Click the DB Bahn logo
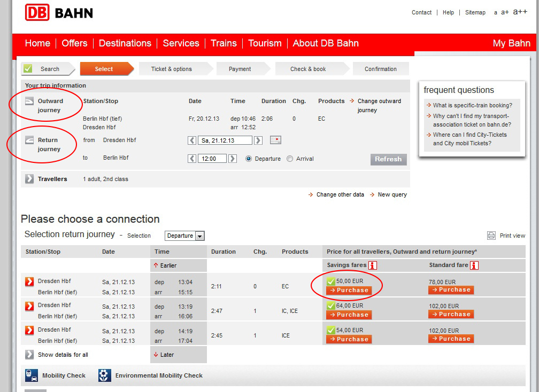539x392 pixels. coord(59,13)
